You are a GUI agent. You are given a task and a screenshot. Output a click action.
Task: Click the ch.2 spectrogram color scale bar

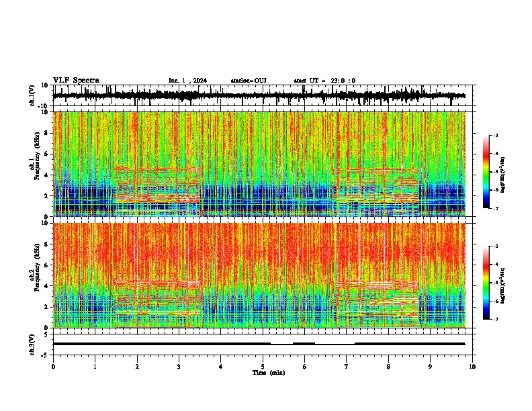(486, 283)
